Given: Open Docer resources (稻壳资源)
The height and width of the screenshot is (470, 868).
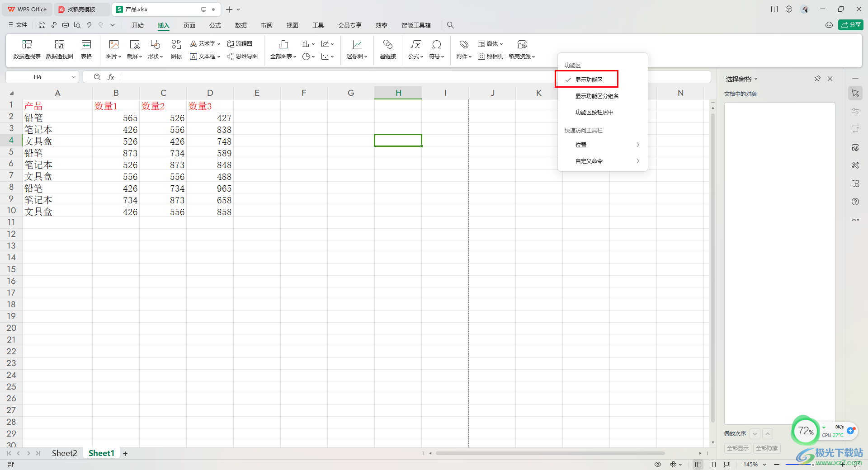Looking at the screenshot, I should pyautogui.click(x=522, y=49).
